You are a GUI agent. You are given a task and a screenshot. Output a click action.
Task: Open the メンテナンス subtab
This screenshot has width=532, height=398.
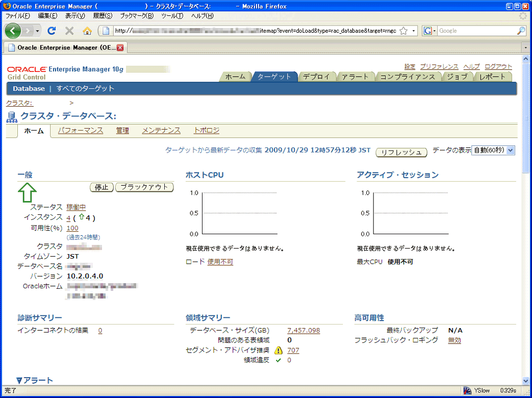pyautogui.click(x=161, y=131)
